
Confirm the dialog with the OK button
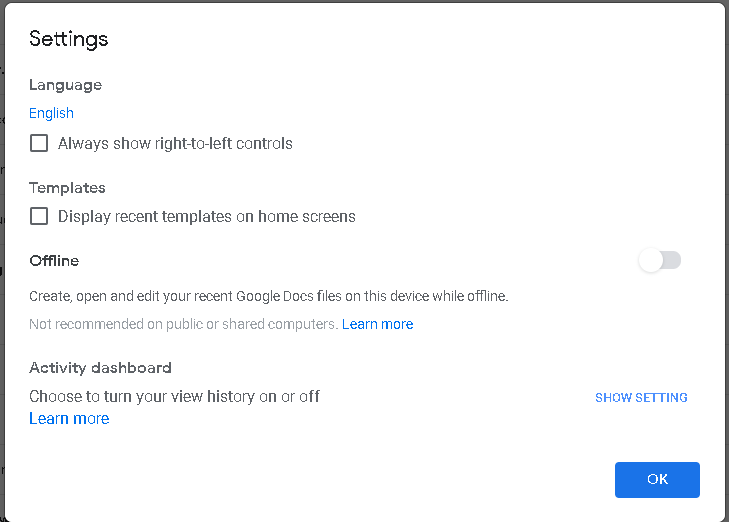click(x=657, y=480)
